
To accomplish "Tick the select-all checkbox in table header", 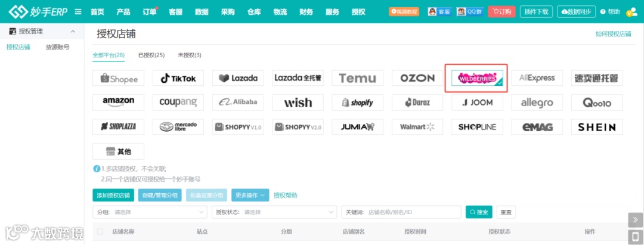I will 100,232.
